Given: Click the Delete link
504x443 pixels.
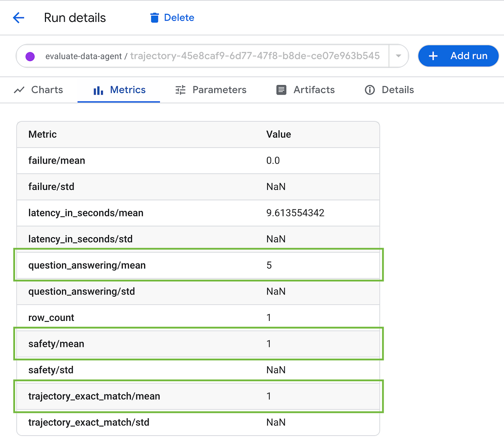Looking at the screenshot, I should [x=179, y=17].
